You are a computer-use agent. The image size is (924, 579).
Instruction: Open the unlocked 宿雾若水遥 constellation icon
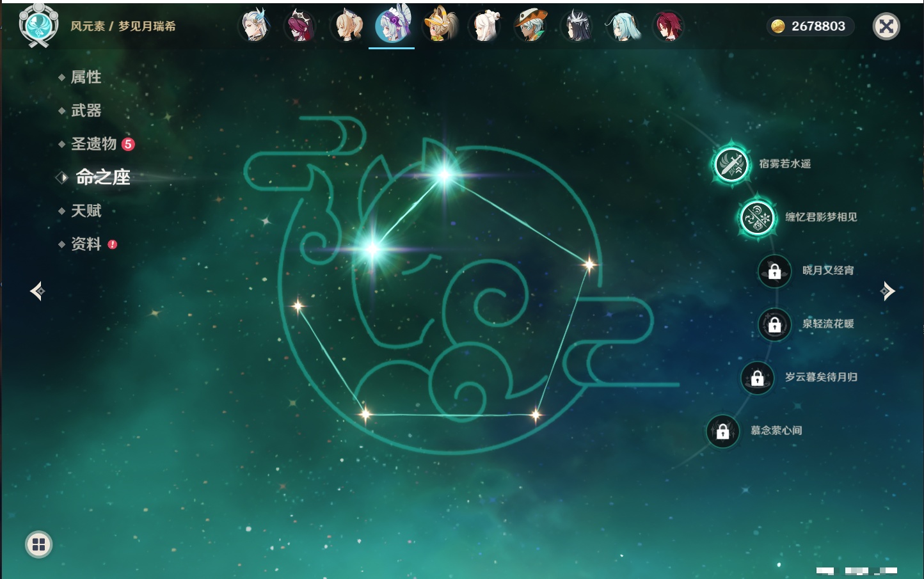(x=731, y=164)
